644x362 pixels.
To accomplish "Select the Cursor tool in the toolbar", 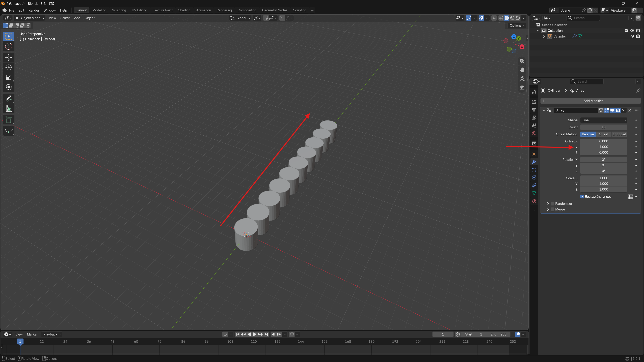I will [9, 46].
